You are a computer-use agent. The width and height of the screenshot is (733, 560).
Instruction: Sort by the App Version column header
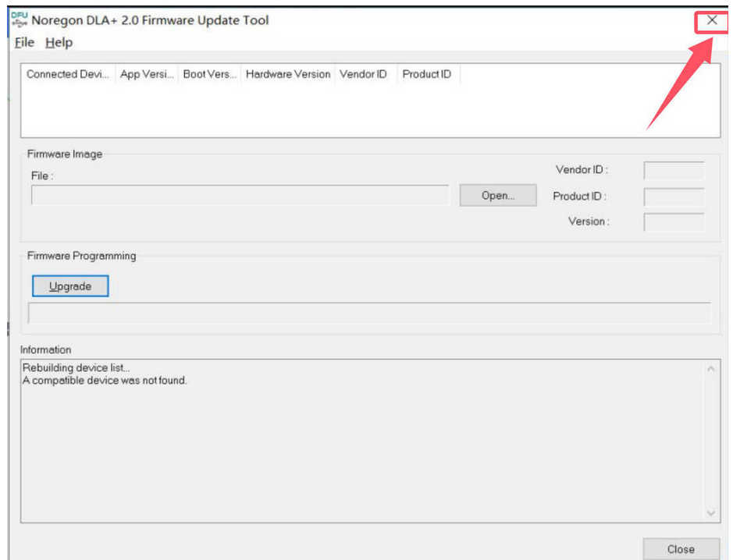coord(147,74)
